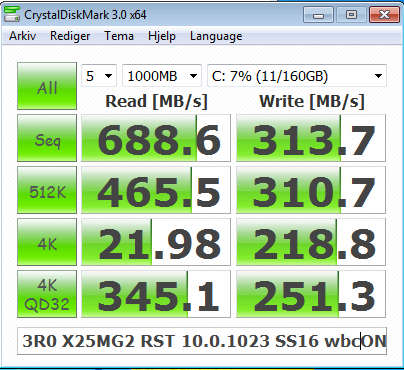
Task: Select the Seq write result 313.7
Action: click(x=311, y=138)
